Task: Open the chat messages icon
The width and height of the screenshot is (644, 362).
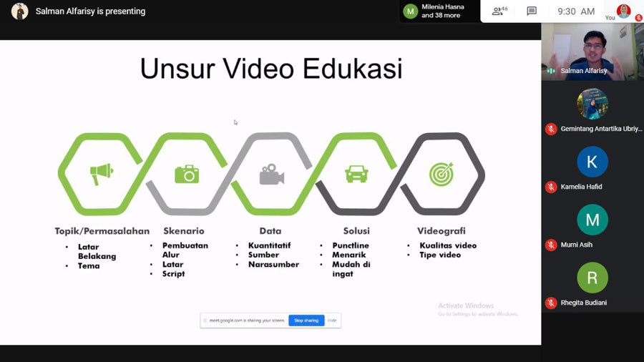Action: click(532, 11)
